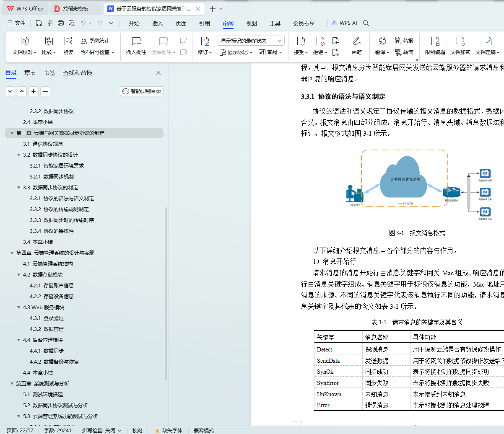Click 文档校对 document proofreading icon

[x=24, y=41]
